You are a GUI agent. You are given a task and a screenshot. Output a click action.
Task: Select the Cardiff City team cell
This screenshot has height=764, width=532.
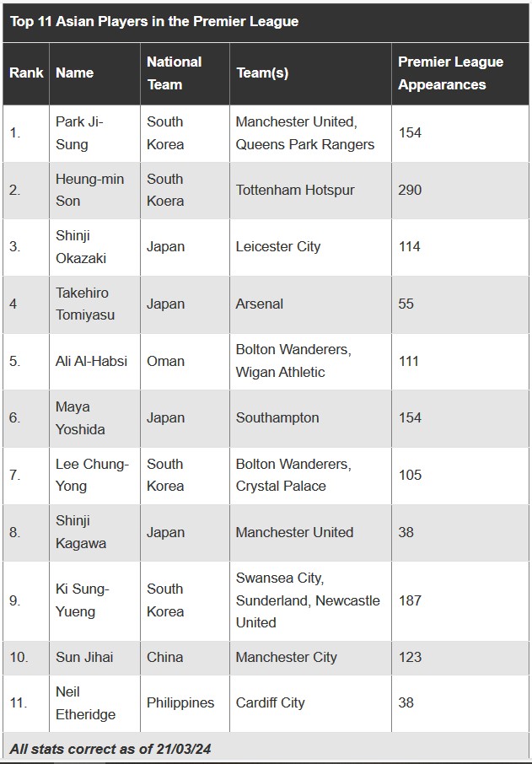point(270,702)
